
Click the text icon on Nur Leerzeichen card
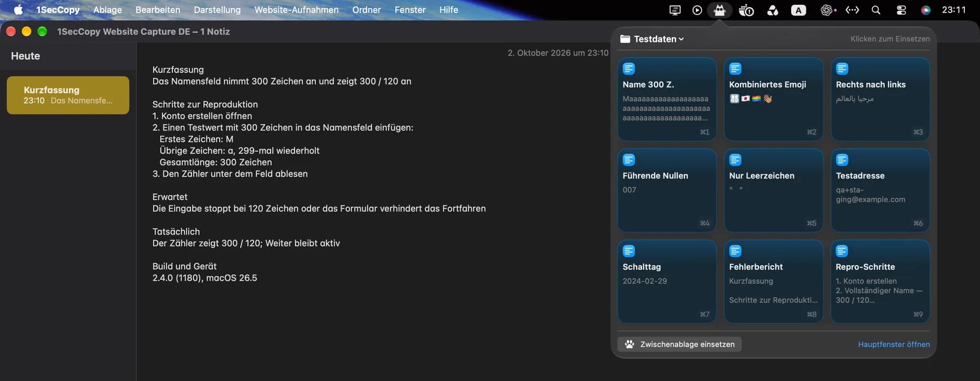click(x=736, y=160)
